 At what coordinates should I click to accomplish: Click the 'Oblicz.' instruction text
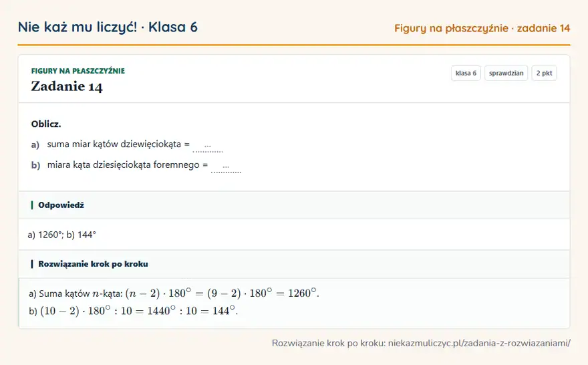point(46,124)
